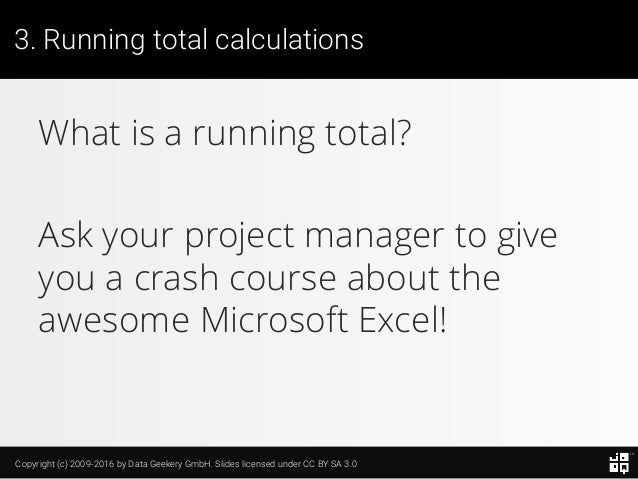Click the "Copyright (c)" text in the footer
638x479 pixels.
pyautogui.click(x=41, y=464)
